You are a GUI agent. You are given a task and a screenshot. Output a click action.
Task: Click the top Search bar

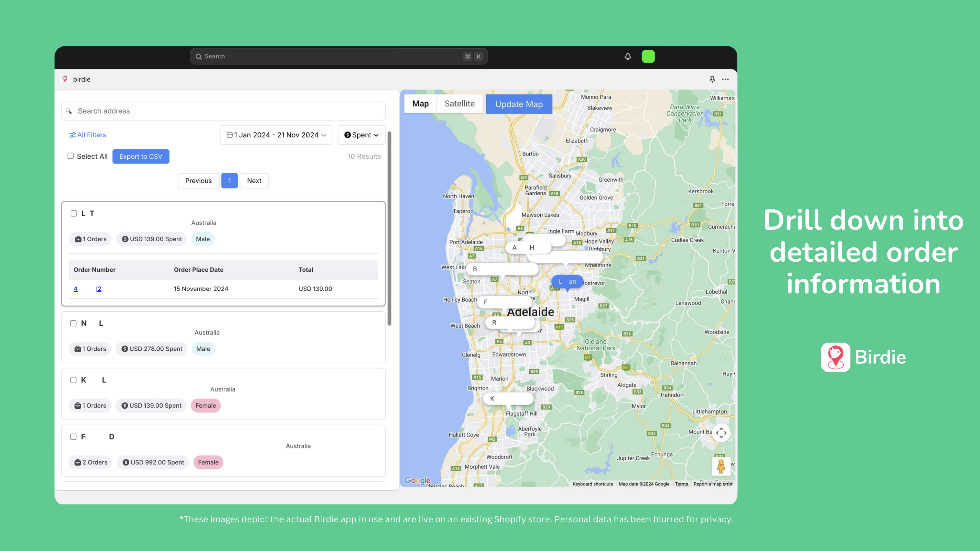(338, 56)
